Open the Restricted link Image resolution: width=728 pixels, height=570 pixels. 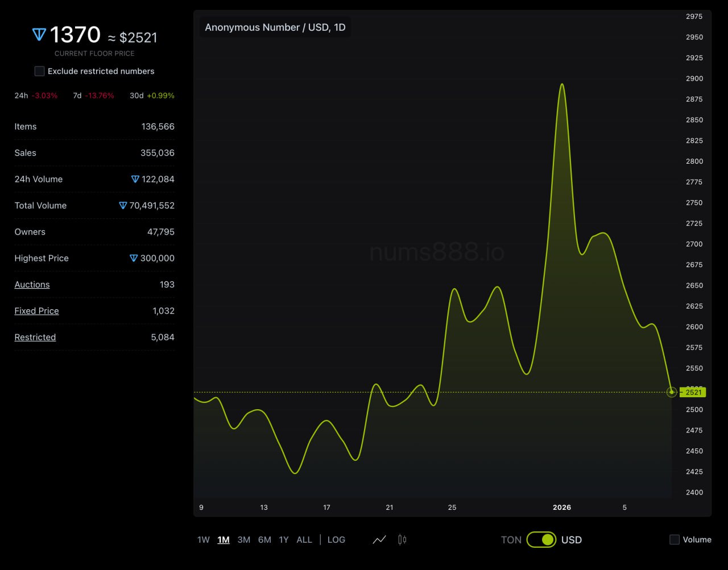point(35,337)
